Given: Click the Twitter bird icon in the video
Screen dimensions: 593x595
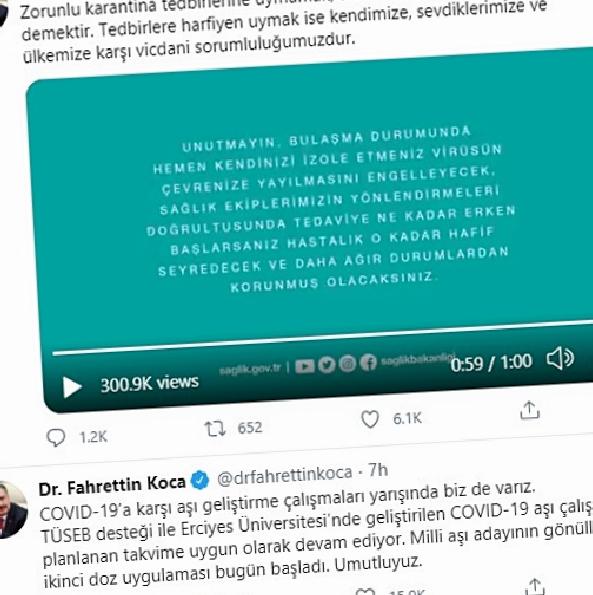Looking at the screenshot, I should [x=327, y=364].
